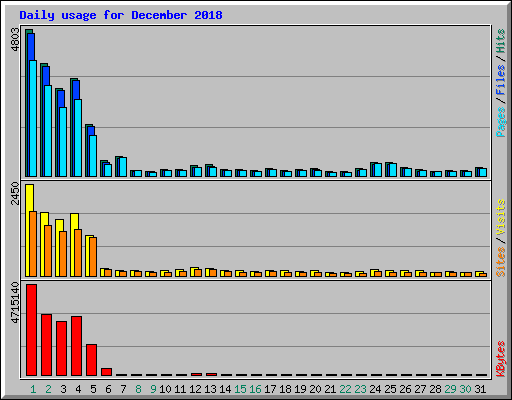The width and height of the screenshot is (512, 400).
Task: Click day 28 on the date axis
Action: click(x=435, y=389)
